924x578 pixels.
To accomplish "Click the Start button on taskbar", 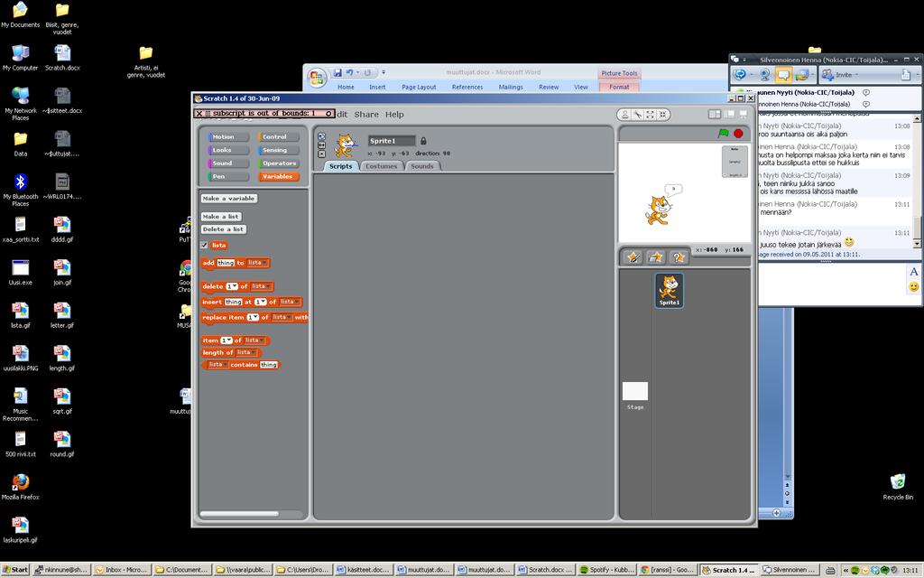I will click(x=15, y=570).
